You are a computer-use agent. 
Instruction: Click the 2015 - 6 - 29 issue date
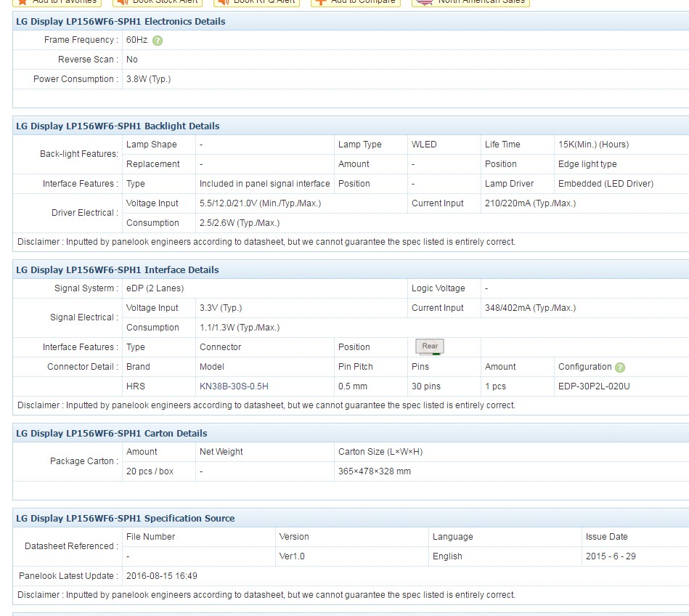611,556
